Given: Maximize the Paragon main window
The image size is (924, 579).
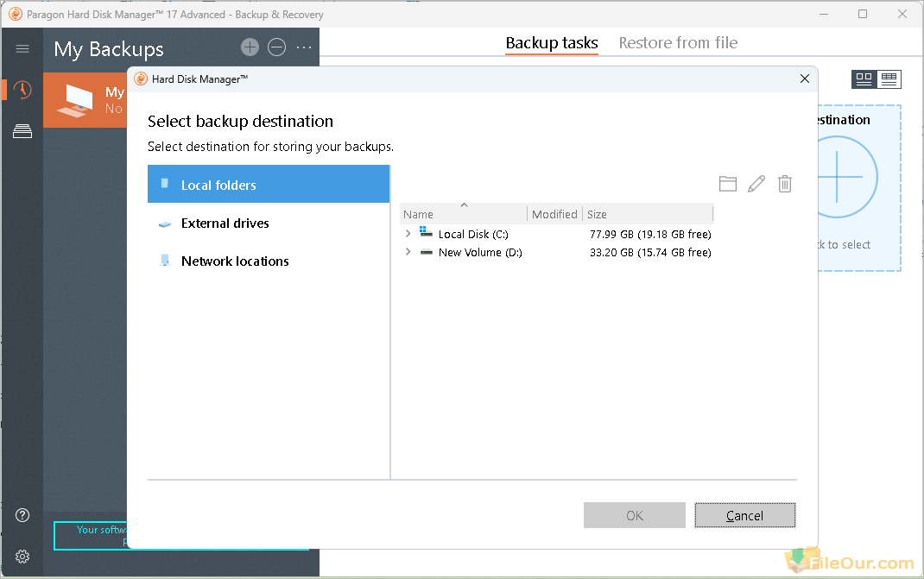Looking at the screenshot, I should click(863, 14).
